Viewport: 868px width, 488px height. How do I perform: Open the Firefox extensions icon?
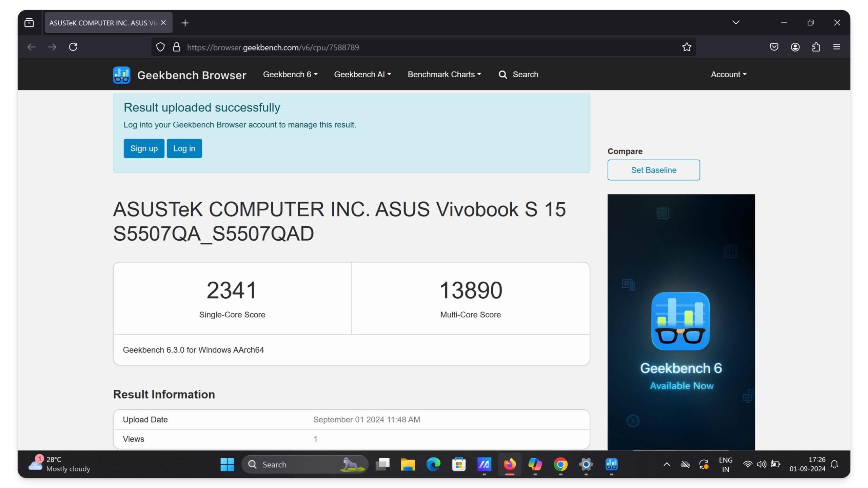click(x=816, y=47)
